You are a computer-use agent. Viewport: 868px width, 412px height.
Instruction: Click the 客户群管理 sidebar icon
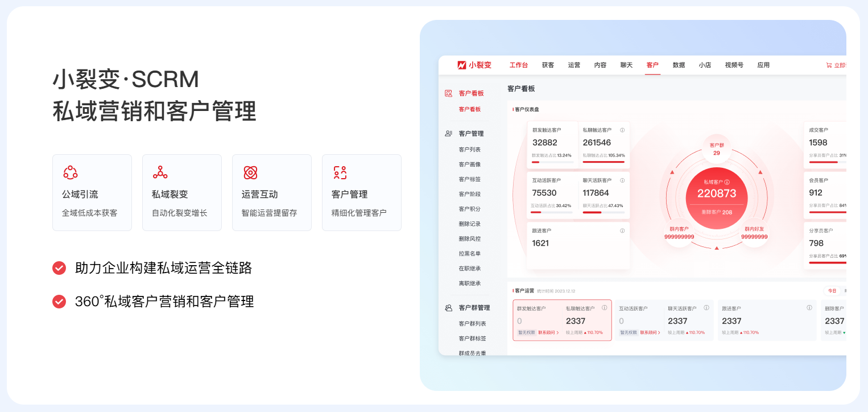pyautogui.click(x=448, y=308)
